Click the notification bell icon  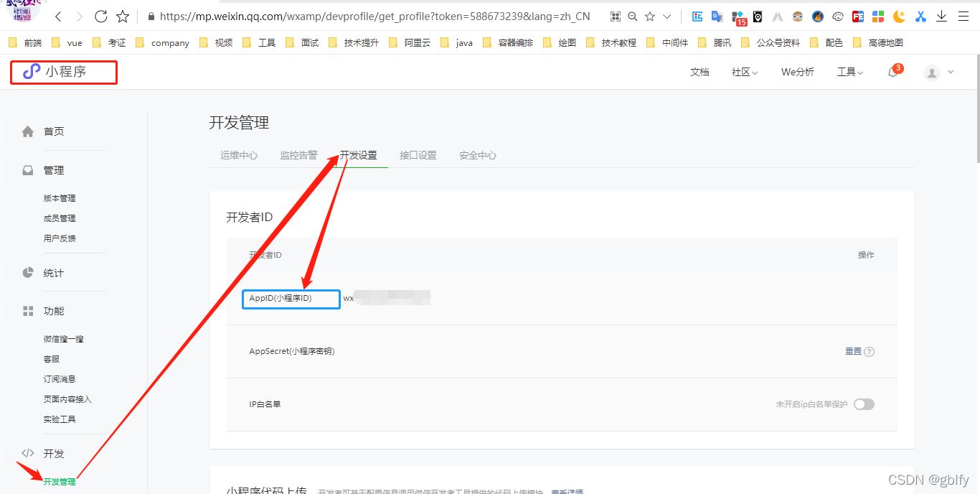(893, 72)
